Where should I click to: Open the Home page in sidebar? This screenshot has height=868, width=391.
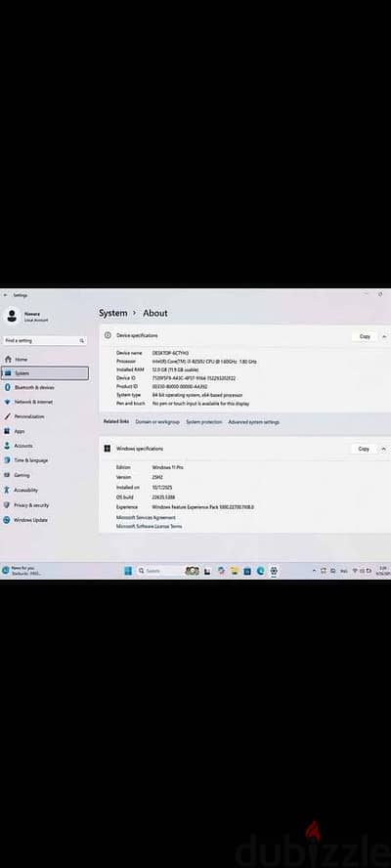[22, 360]
